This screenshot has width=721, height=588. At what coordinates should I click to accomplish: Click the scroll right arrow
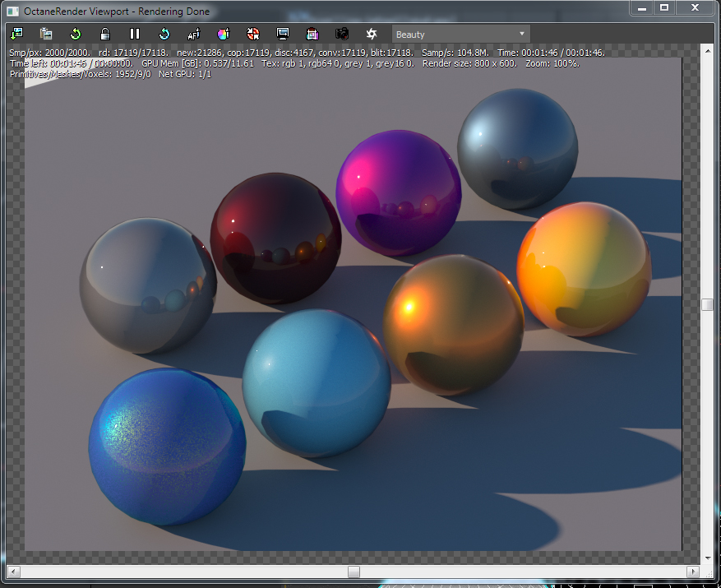pos(692,571)
